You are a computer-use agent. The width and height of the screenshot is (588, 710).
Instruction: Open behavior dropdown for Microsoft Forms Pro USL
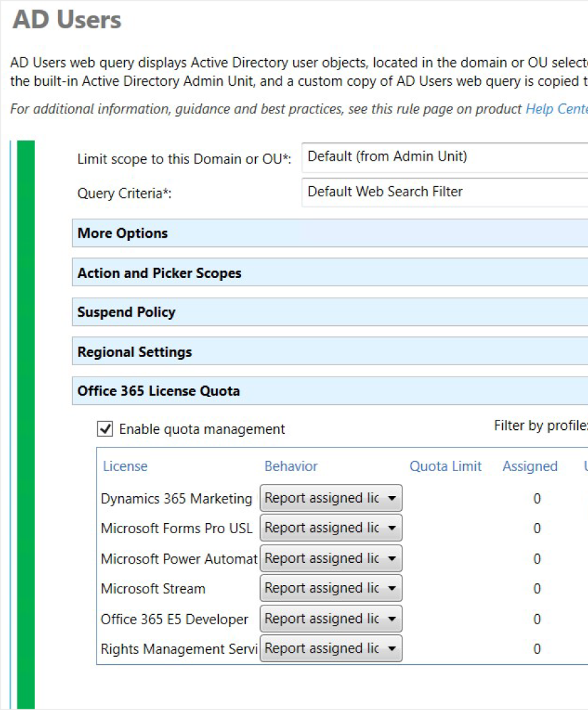tap(331, 528)
